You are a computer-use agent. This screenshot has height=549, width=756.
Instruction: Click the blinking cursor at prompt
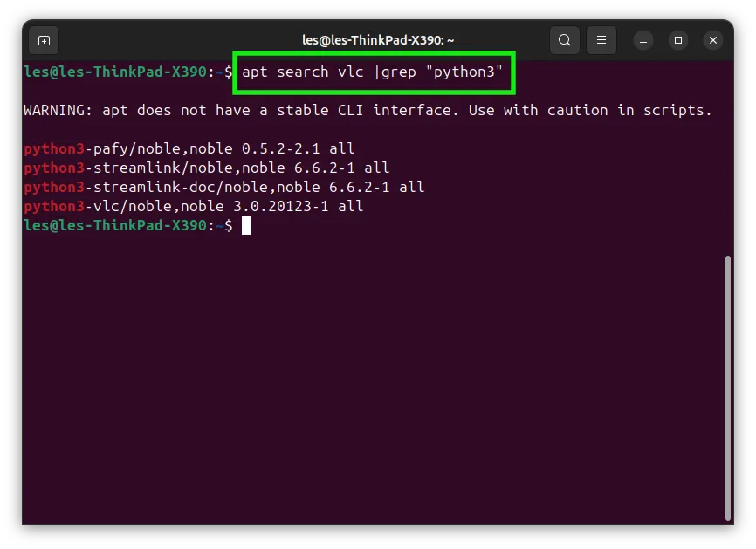tap(246, 225)
